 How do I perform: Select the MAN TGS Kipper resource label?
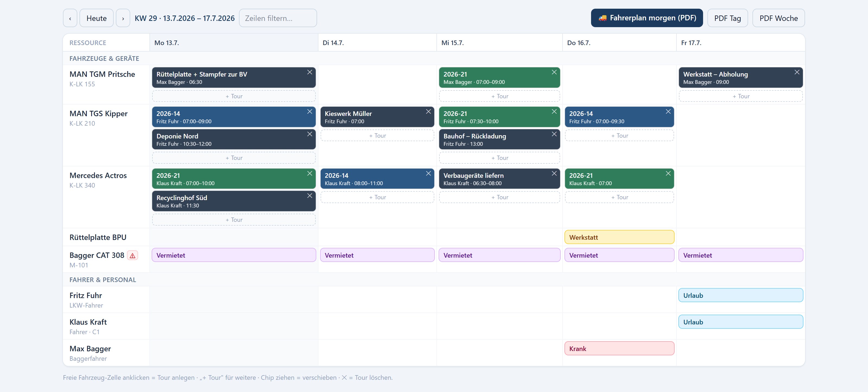(x=98, y=114)
